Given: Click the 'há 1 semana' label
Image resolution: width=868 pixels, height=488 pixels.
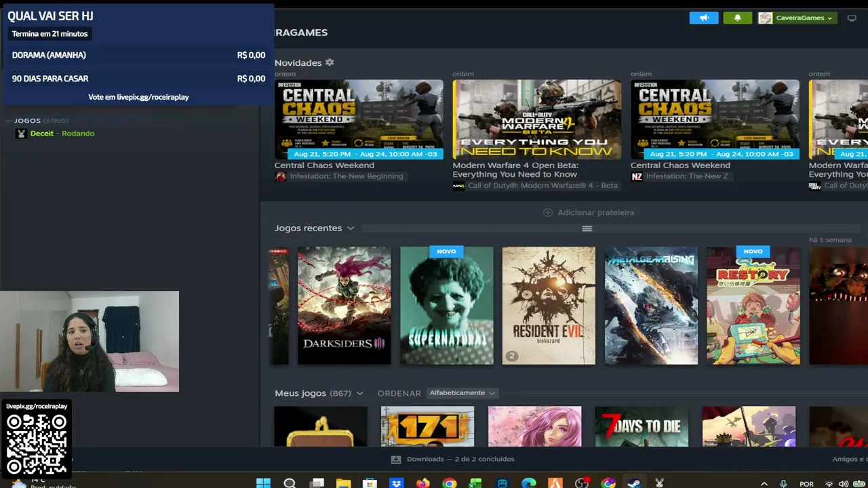Looking at the screenshot, I should [x=830, y=240].
